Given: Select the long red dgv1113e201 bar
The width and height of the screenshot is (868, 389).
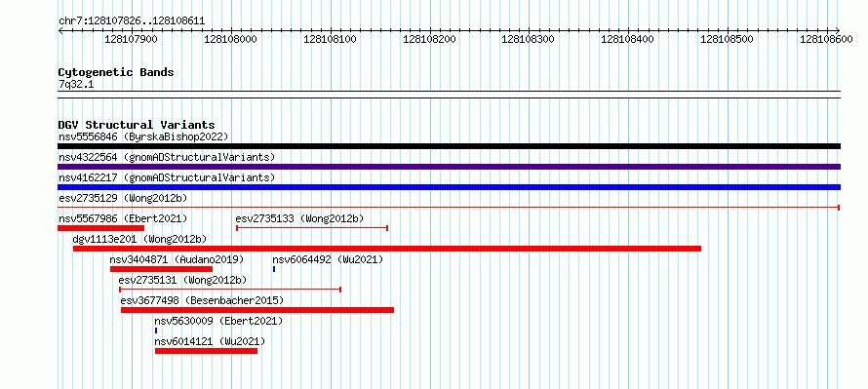Looking at the screenshot, I should point(387,249).
